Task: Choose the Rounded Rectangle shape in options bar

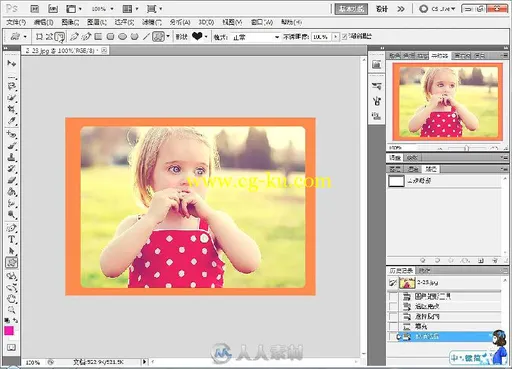Action: click(110, 37)
